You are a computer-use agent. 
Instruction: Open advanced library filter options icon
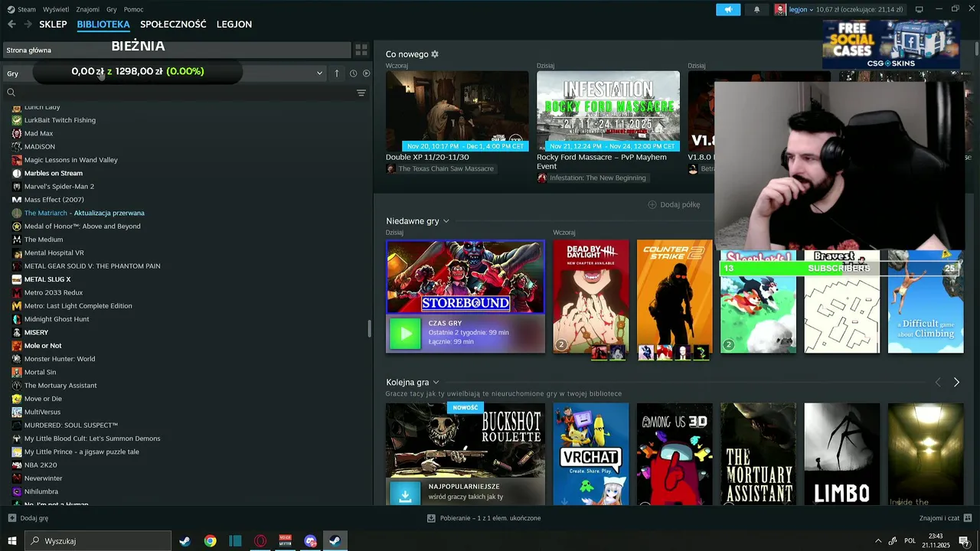click(361, 93)
